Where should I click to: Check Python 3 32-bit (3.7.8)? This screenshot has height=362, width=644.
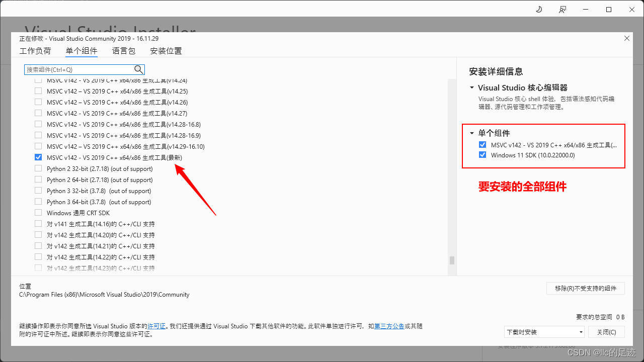[x=38, y=191]
